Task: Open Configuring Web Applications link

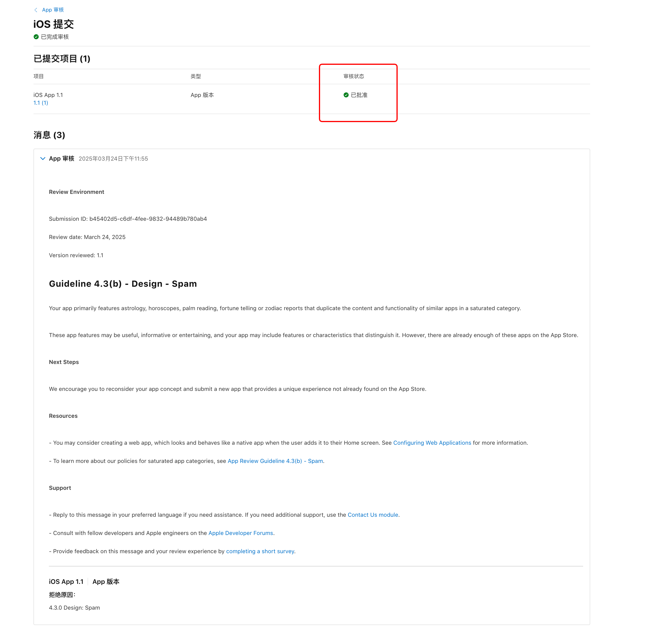Action: coord(432,443)
